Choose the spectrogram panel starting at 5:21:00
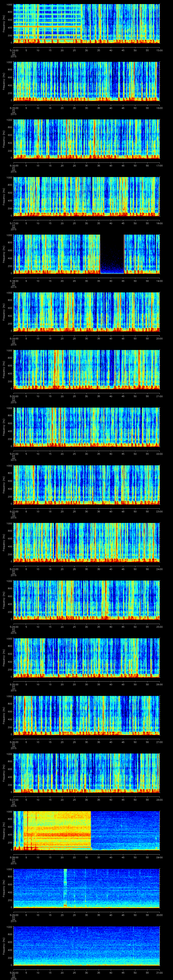Image resolution: width=173 pixels, height=980 pixels. point(87,427)
